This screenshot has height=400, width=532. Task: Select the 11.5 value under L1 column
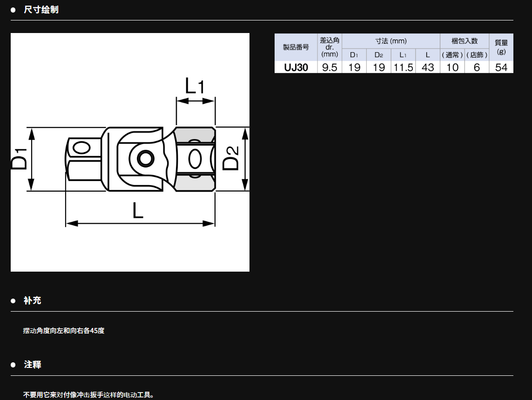coord(403,67)
